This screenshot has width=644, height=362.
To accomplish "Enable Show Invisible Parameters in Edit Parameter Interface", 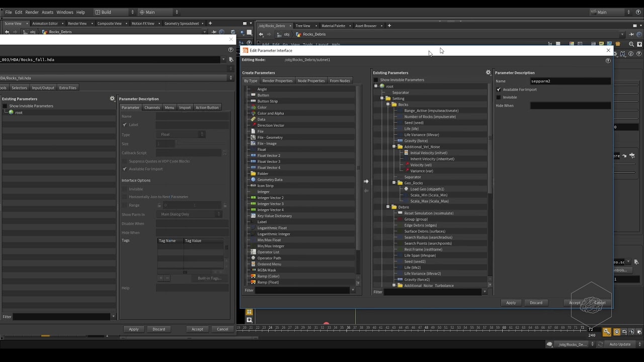I will coord(376,80).
